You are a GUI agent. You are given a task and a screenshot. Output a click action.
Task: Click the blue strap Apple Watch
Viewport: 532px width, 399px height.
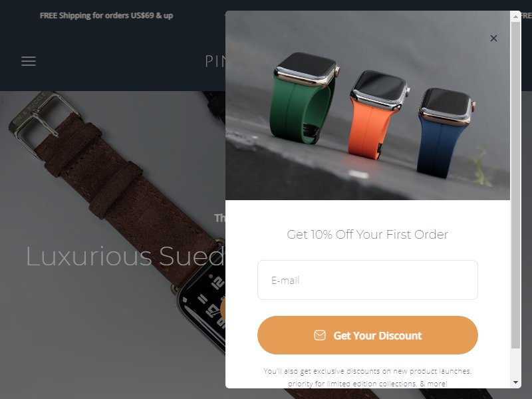tap(444, 132)
